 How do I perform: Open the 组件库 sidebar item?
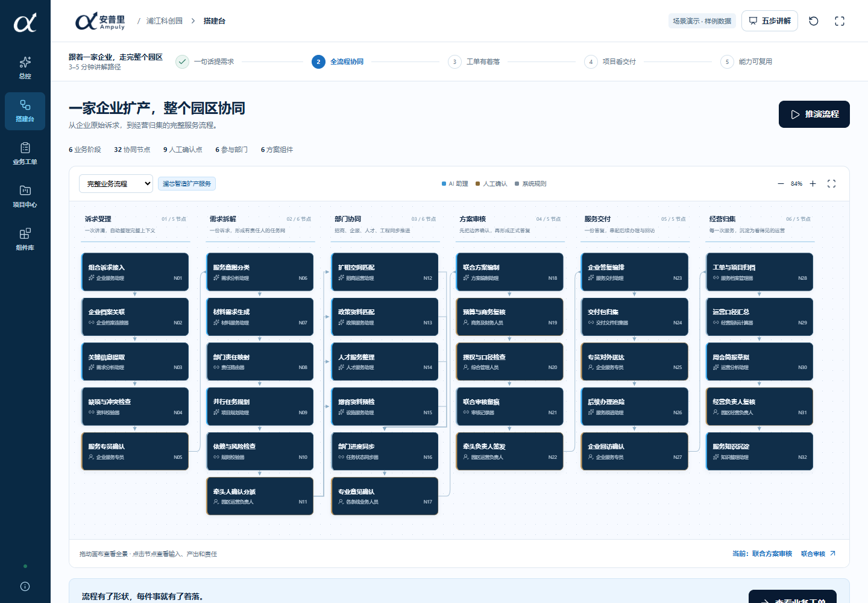click(25, 239)
